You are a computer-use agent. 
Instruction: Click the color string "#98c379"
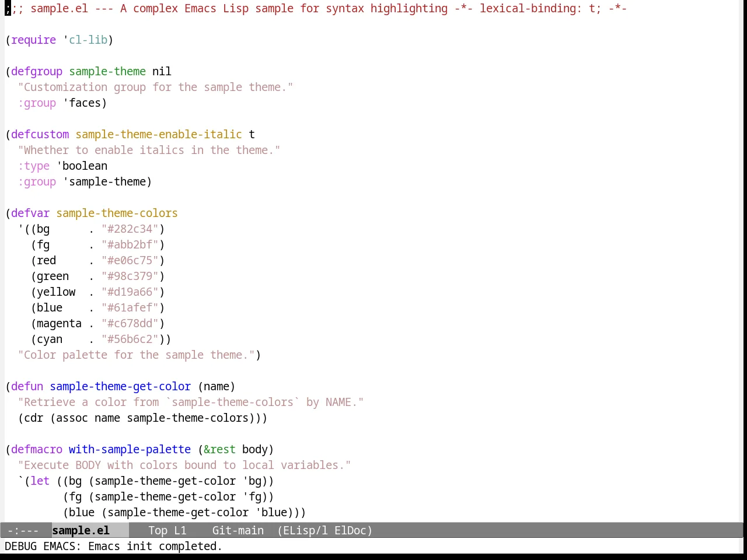coord(130,276)
